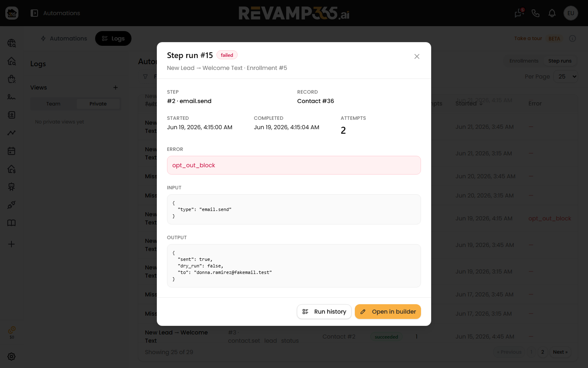Screen dimensions: 588x368
Task: Click the BETA badge
Action: (x=554, y=39)
